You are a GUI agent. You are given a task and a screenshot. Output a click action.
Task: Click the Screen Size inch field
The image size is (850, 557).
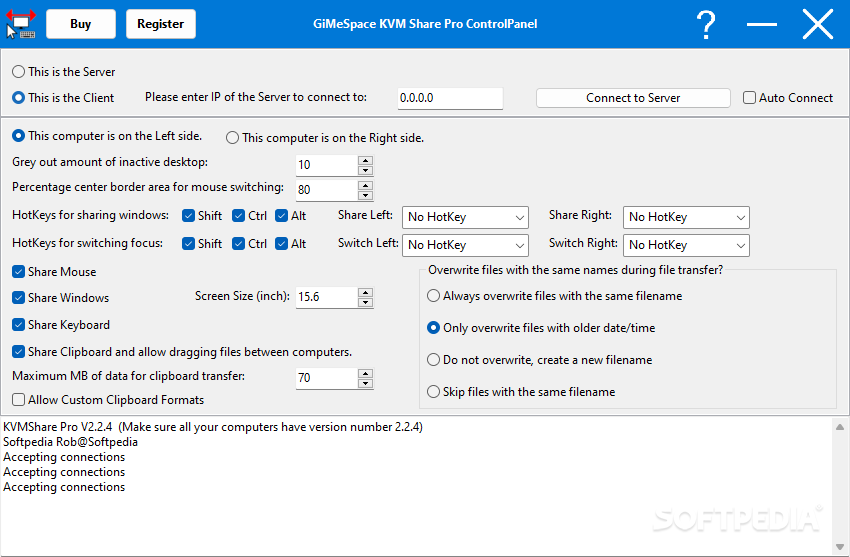point(327,297)
